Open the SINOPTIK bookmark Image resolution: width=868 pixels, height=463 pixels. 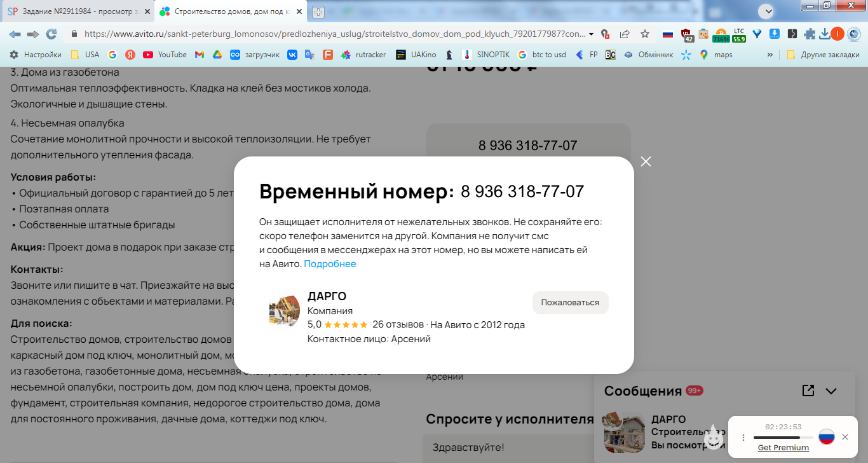[x=486, y=55]
